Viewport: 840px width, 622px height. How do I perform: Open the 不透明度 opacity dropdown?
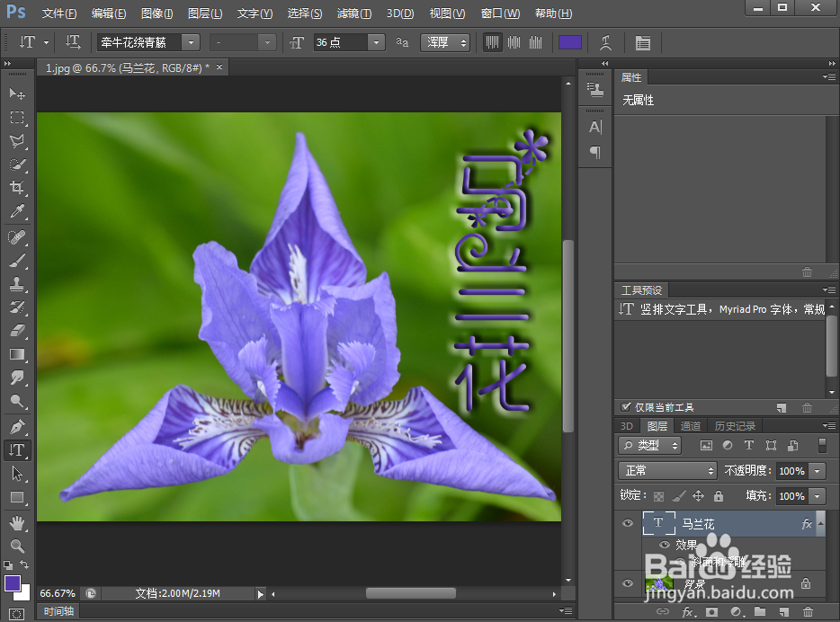(x=818, y=471)
